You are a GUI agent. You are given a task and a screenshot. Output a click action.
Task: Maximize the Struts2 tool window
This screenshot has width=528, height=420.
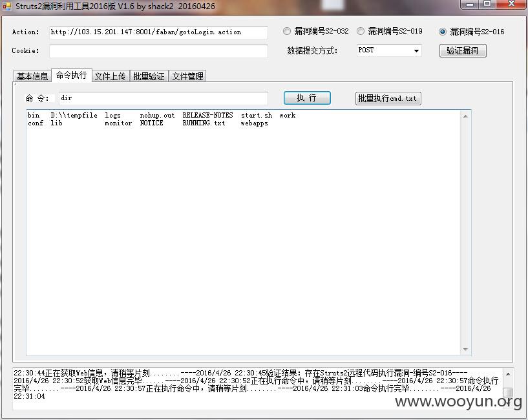point(487,5)
